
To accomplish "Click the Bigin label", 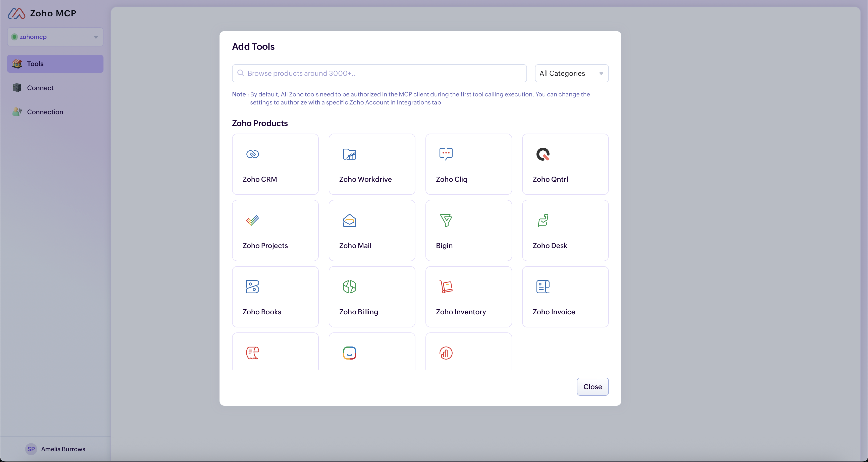I will click(x=444, y=246).
